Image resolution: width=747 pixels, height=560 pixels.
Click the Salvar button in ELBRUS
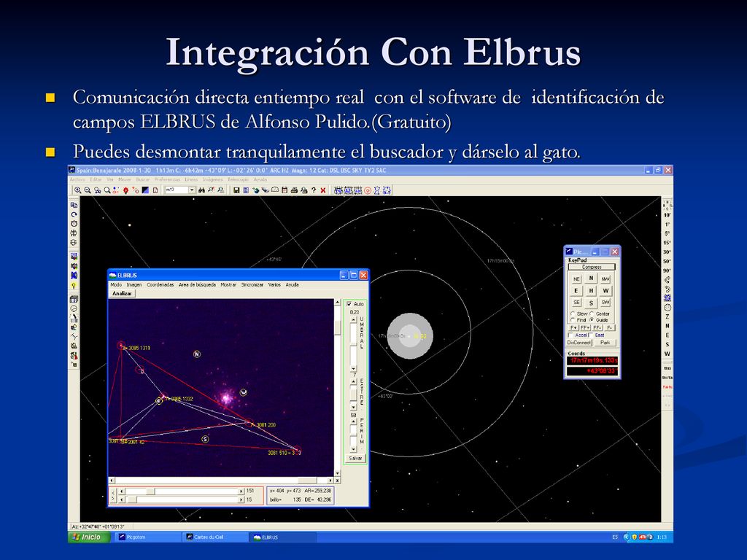356,458
